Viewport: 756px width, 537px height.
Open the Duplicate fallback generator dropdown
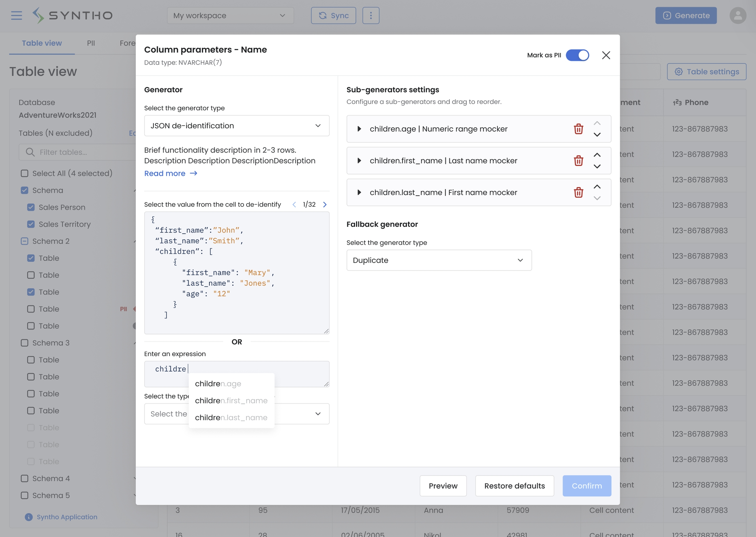(439, 260)
